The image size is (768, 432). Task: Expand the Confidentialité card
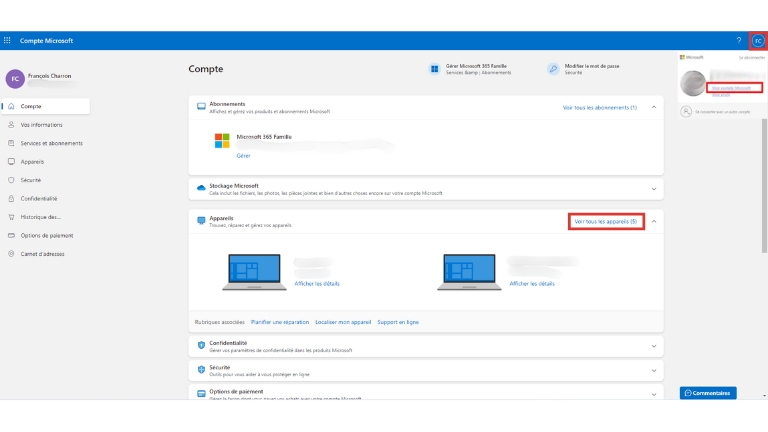coord(654,345)
